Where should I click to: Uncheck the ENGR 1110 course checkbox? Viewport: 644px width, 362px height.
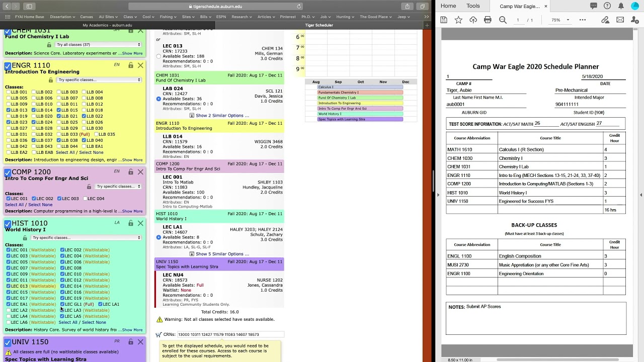[8, 66]
